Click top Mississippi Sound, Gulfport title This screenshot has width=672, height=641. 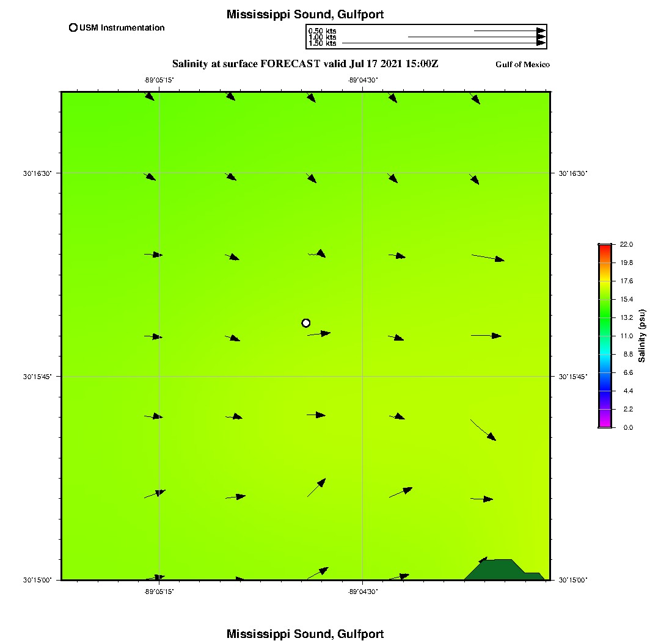point(305,15)
